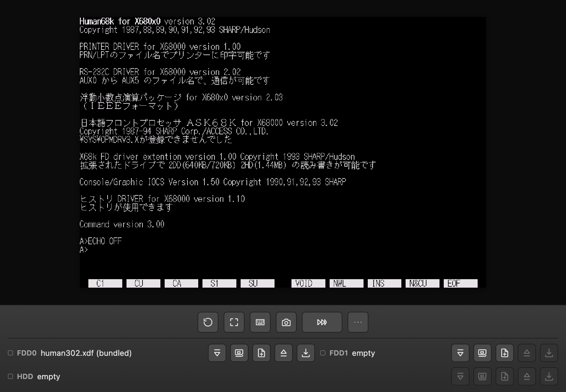Viewport: 566px width, 392px height.
Task: Take a screenshot with the camera button
Action: (286, 322)
